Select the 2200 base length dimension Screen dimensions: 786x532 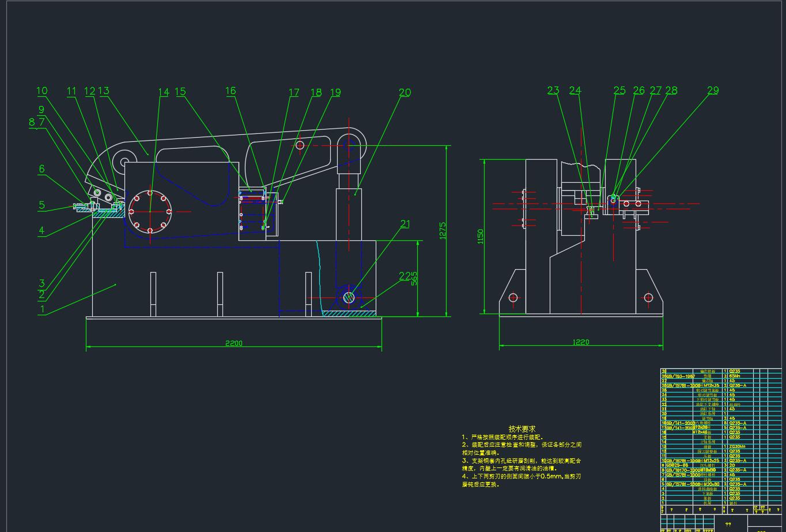click(x=233, y=344)
